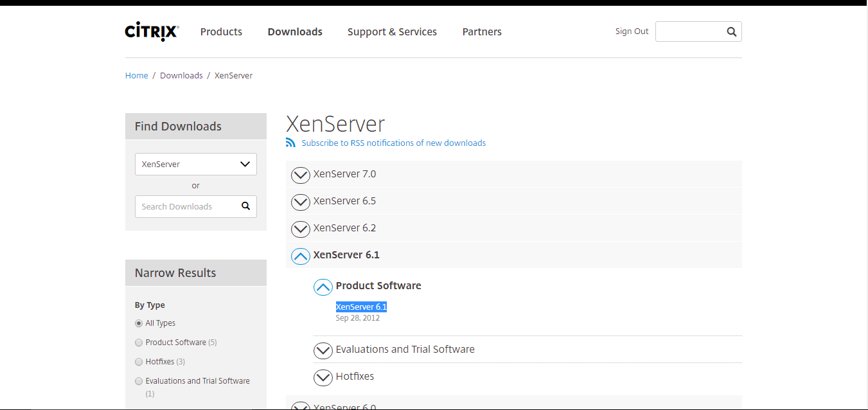
Task: Click the Narrow Results heading
Action: [x=175, y=273]
